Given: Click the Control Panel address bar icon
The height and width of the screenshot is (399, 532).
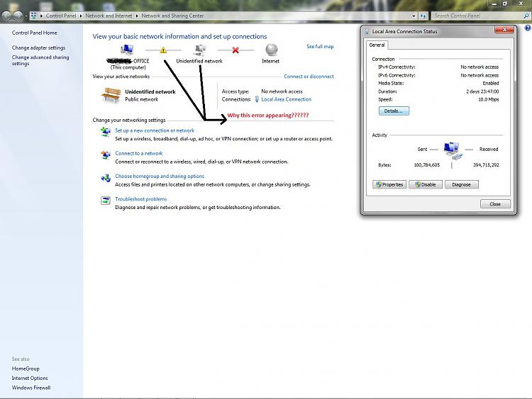Looking at the screenshot, I should (x=33, y=16).
